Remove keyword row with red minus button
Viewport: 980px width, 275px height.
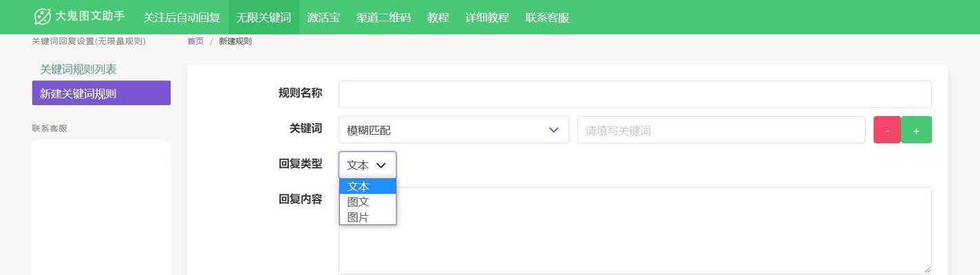click(x=887, y=130)
